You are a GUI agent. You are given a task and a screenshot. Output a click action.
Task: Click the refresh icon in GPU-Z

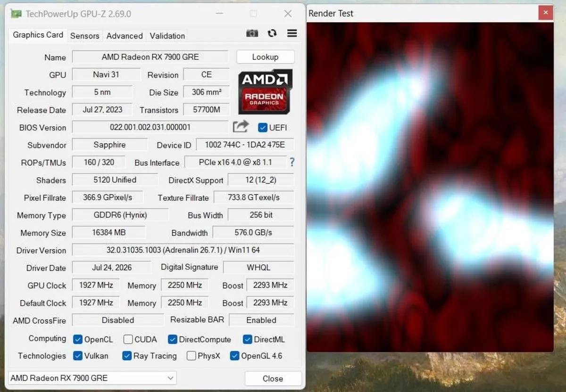click(272, 33)
